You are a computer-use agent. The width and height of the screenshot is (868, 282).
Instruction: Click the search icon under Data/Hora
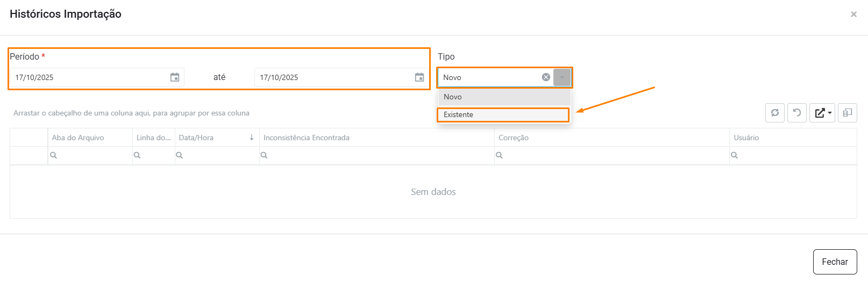pos(180,155)
